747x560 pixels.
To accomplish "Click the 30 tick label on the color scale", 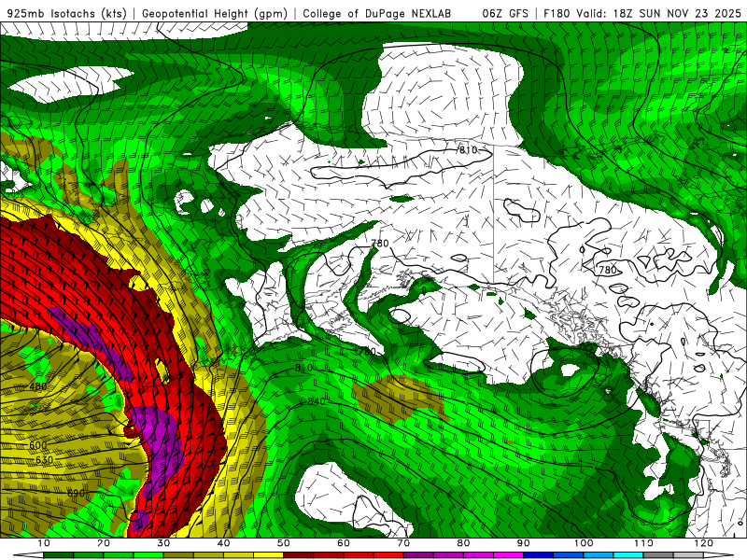I will coord(163,543).
